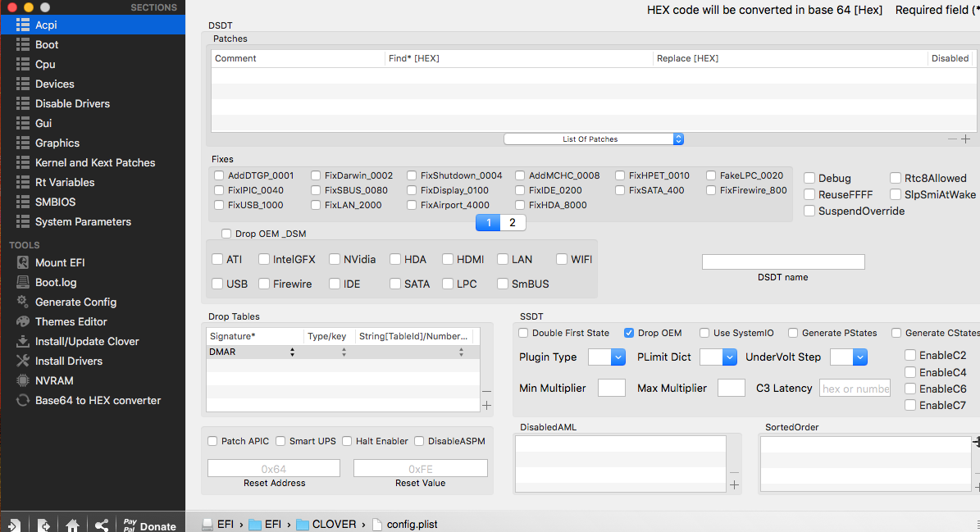The image size is (980, 532).
Task: Open the UnderVolt Step dropdown
Action: coord(848,357)
